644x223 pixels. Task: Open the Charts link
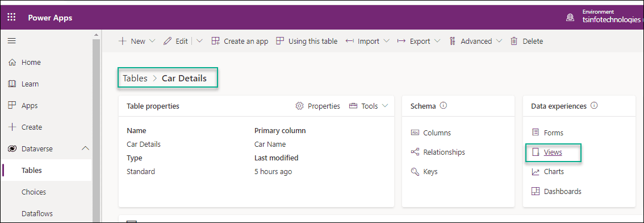[x=554, y=172]
